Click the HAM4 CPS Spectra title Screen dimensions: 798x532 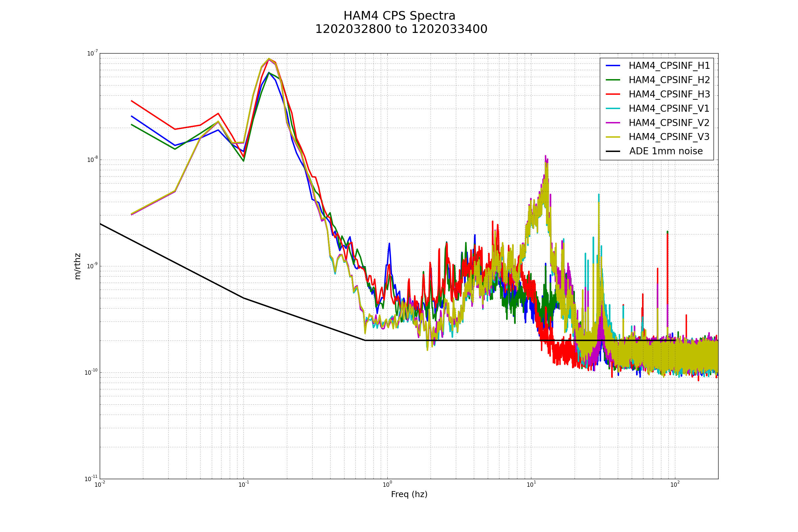399,16
